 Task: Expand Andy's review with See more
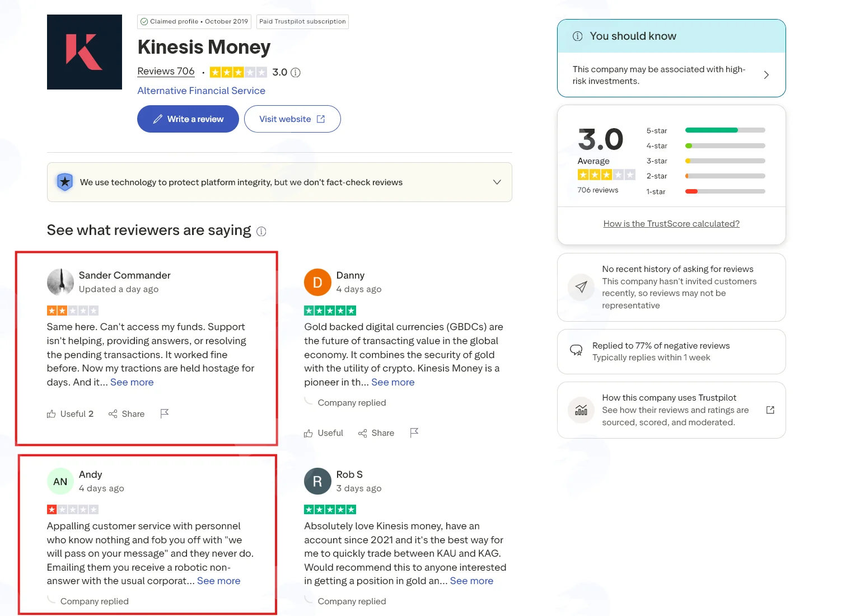click(x=219, y=581)
